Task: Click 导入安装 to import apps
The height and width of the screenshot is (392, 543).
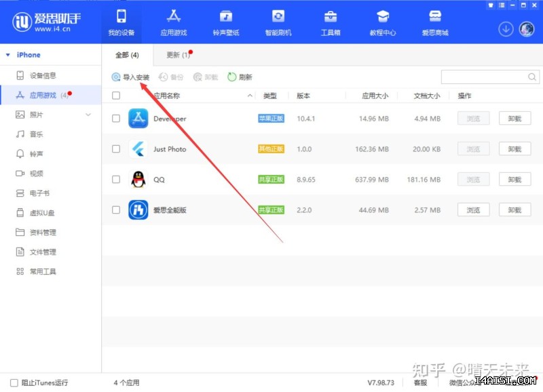Action: (134, 77)
